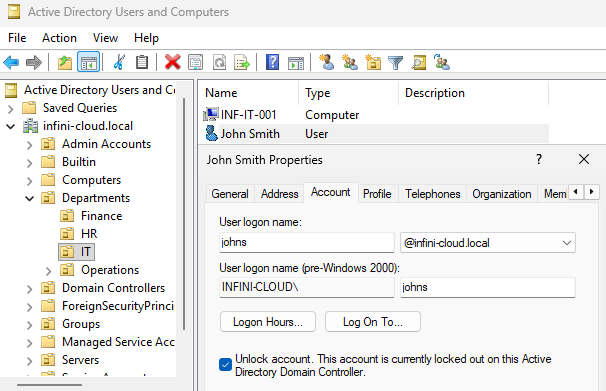Sort by the Description column header
The image size is (606, 391).
[473, 93]
